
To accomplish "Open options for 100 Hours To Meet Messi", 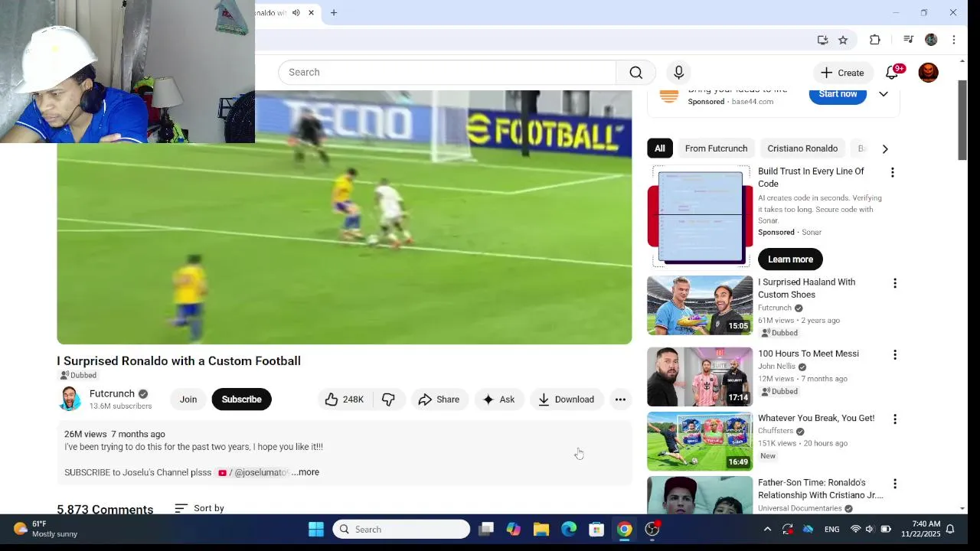I will pyautogui.click(x=894, y=354).
